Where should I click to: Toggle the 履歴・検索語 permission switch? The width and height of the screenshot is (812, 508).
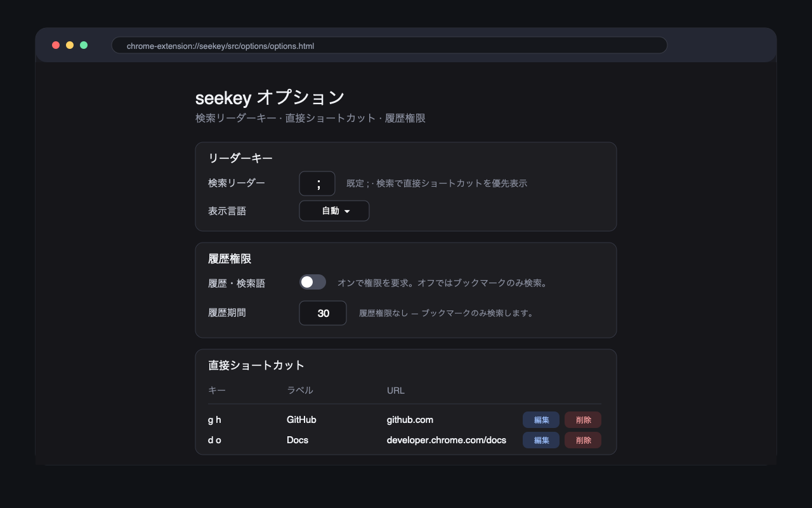(x=313, y=282)
